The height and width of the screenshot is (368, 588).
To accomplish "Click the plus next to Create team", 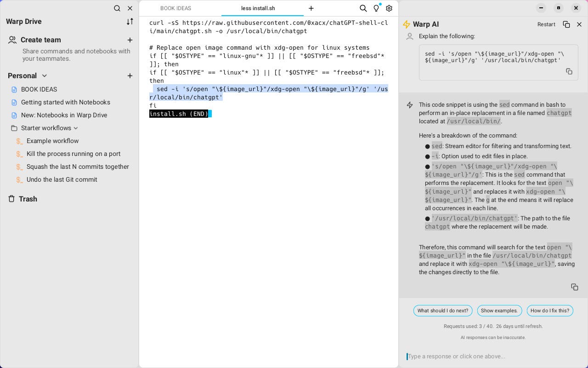I will [x=130, y=40].
